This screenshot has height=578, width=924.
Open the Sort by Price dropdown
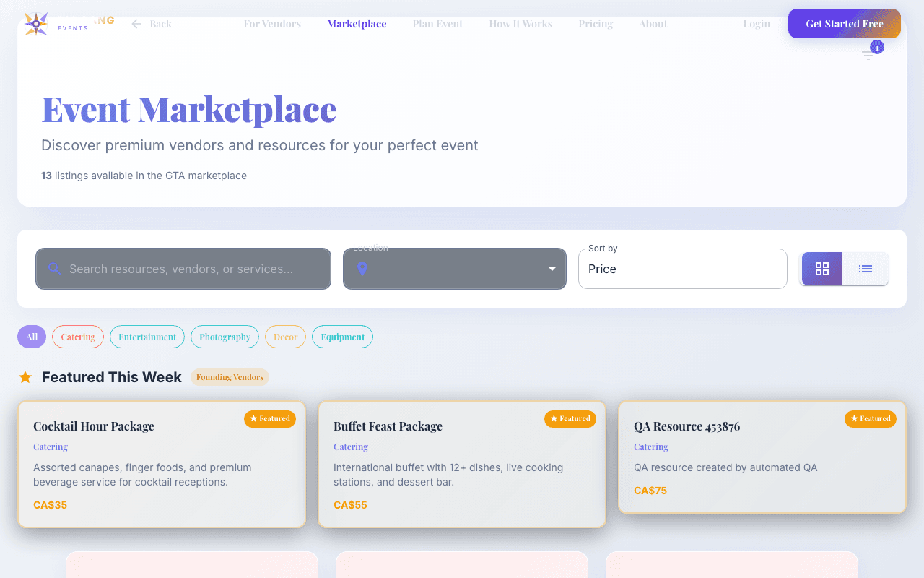tap(681, 268)
